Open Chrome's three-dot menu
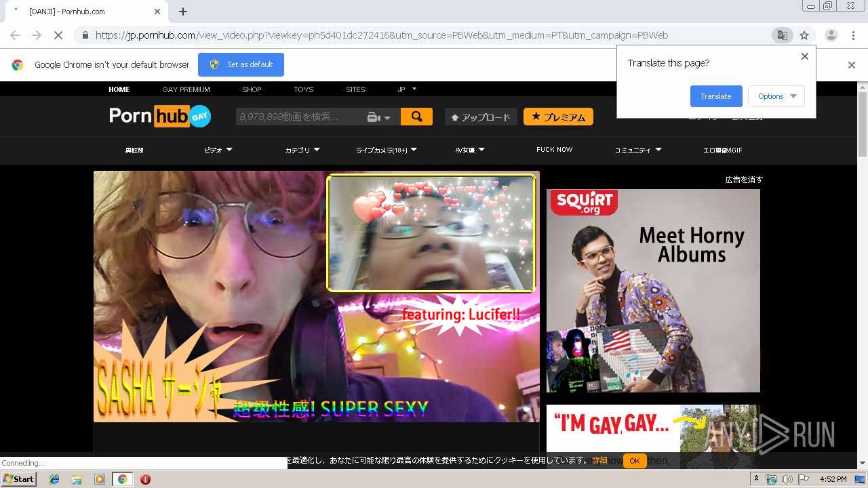The height and width of the screenshot is (488, 868). (x=853, y=35)
